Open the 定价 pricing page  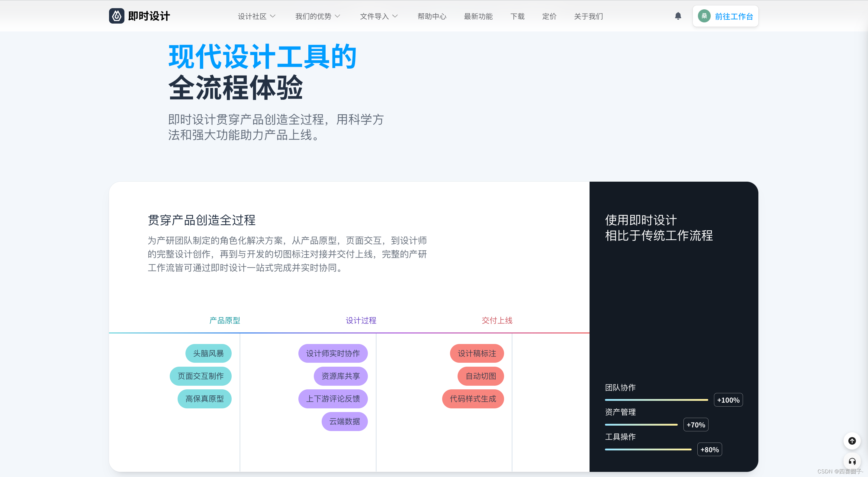[x=549, y=16]
